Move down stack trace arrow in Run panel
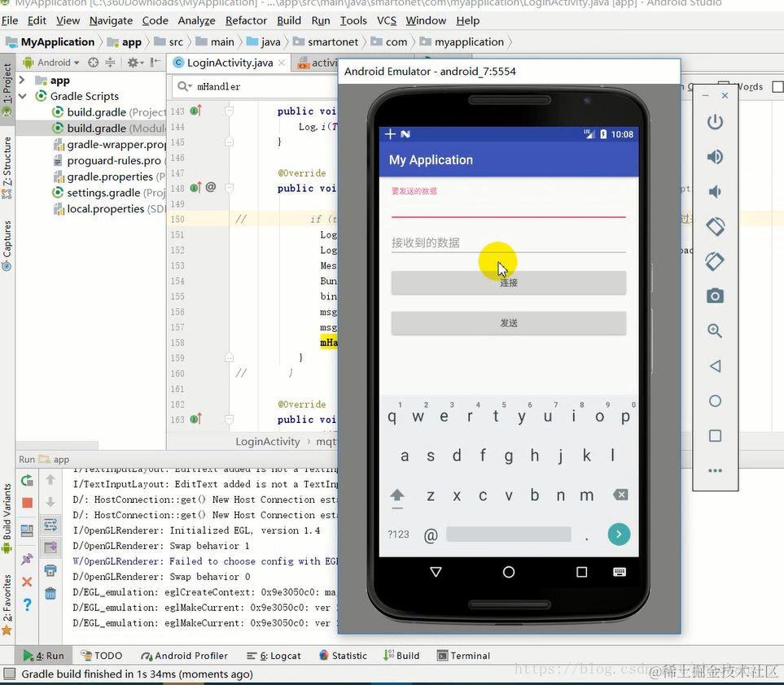The height and width of the screenshot is (685, 784). point(50,502)
